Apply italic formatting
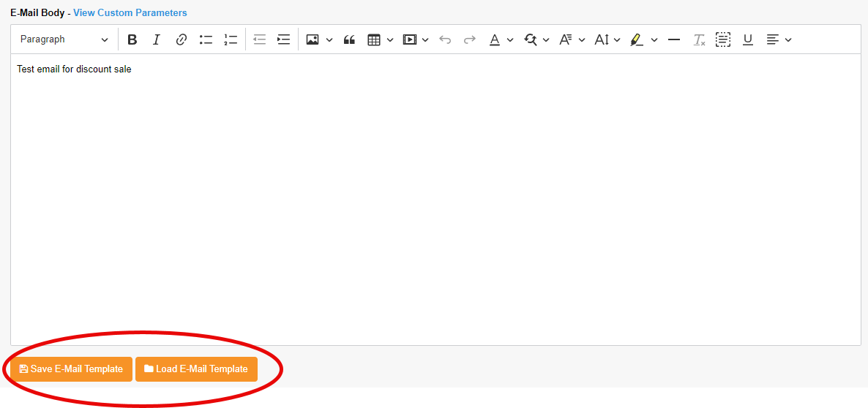868x408 pixels. [156, 39]
